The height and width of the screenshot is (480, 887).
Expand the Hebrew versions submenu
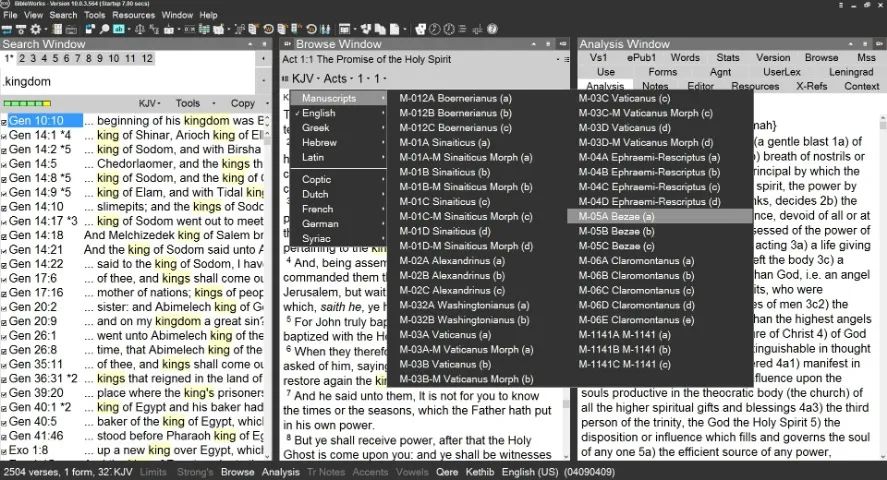[338, 142]
